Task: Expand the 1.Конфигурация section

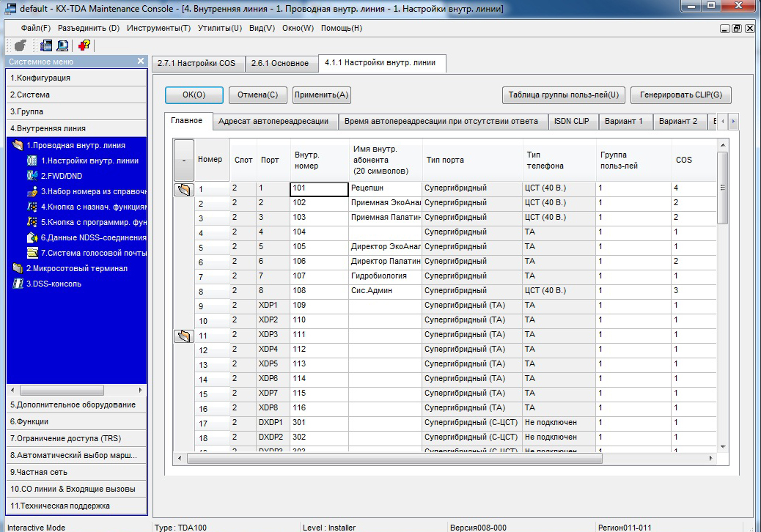Action: pyautogui.click(x=76, y=78)
